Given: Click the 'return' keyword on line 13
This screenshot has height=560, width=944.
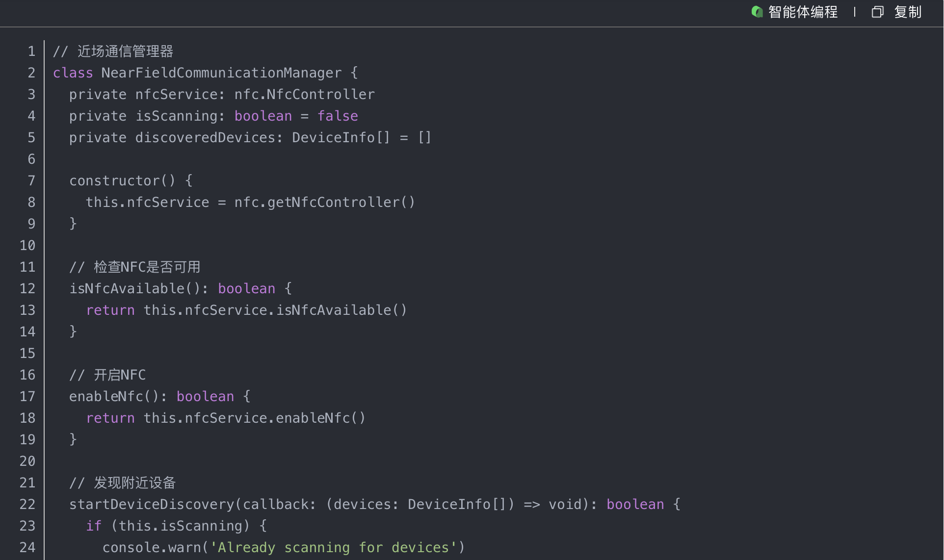Looking at the screenshot, I should (110, 310).
